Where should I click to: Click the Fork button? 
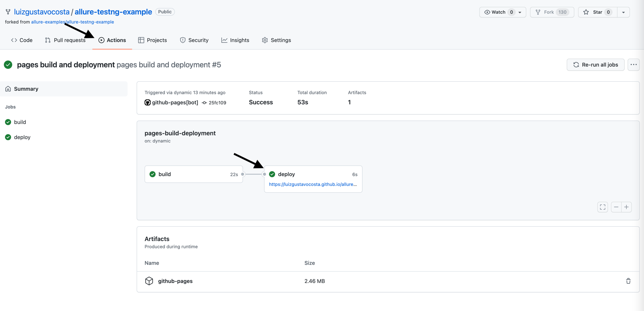point(552,12)
